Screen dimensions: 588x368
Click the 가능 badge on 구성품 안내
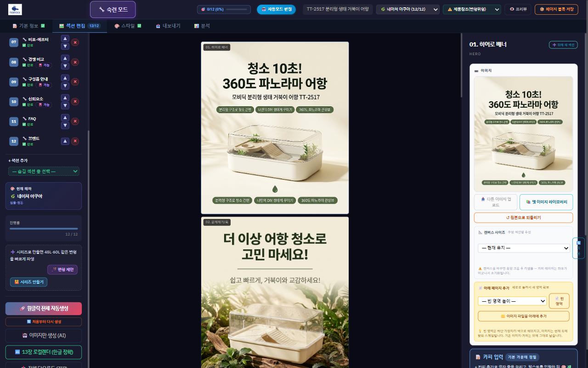[45, 85]
